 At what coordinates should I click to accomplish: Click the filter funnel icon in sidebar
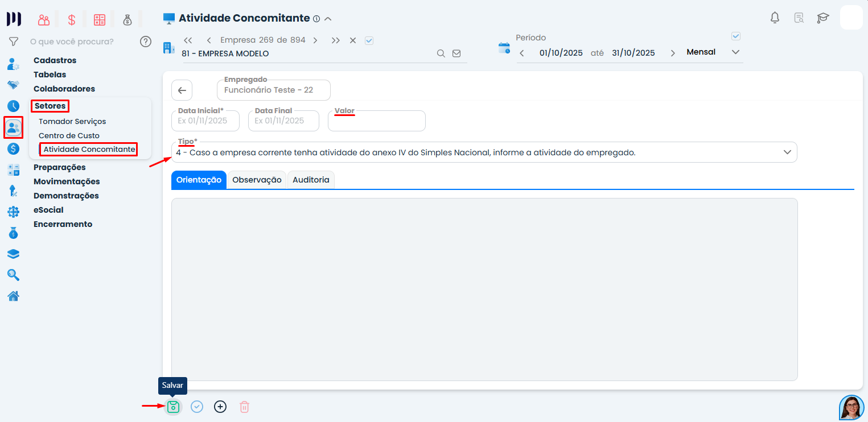point(14,42)
